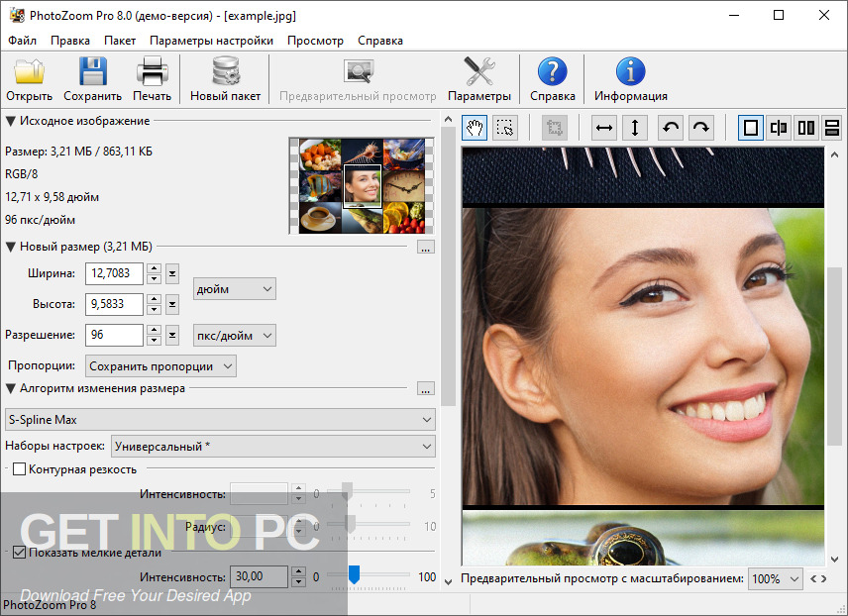
Task: Open the Правка menu
Action: tap(70, 41)
